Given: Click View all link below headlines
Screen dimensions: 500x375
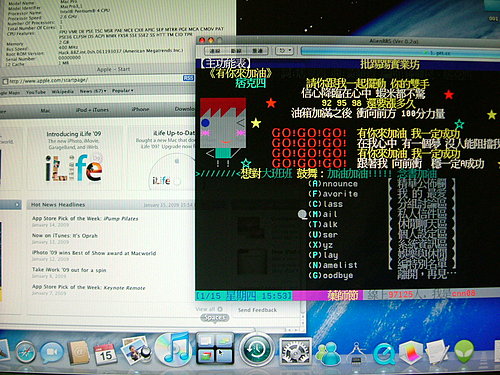Looking at the screenshot, I should pyautogui.click(x=209, y=309).
